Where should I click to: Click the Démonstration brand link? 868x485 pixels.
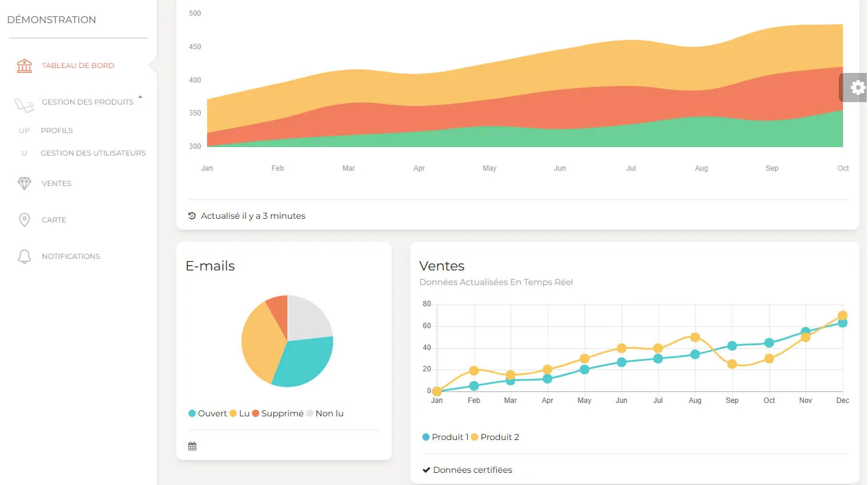click(52, 19)
